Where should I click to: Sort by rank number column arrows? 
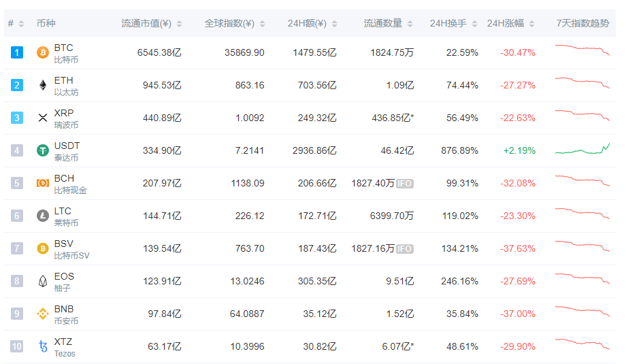tap(22, 24)
